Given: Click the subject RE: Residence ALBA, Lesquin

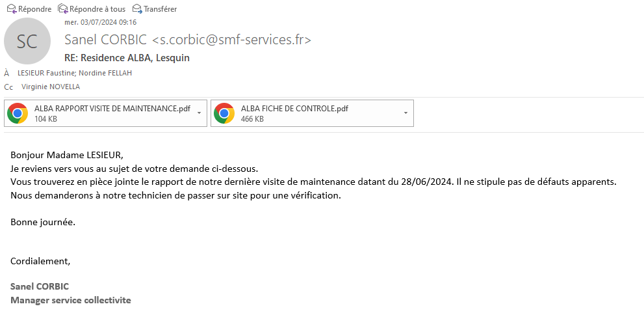Looking at the screenshot, I should point(127,58).
